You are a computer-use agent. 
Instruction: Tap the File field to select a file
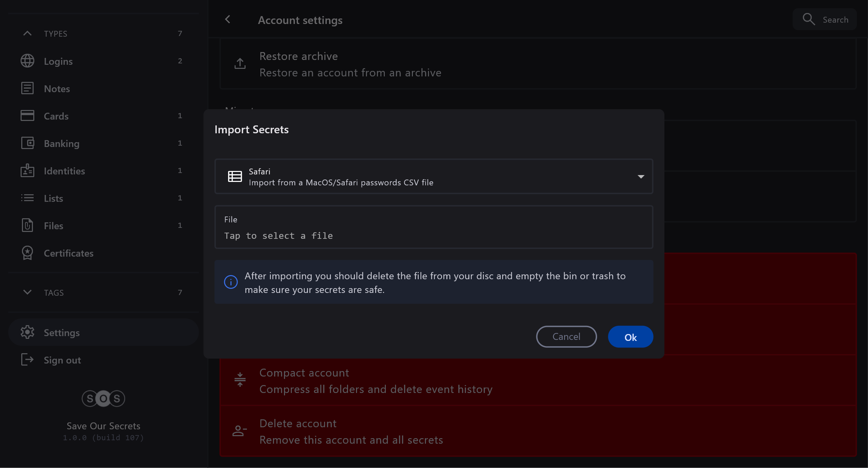point(433,227)
